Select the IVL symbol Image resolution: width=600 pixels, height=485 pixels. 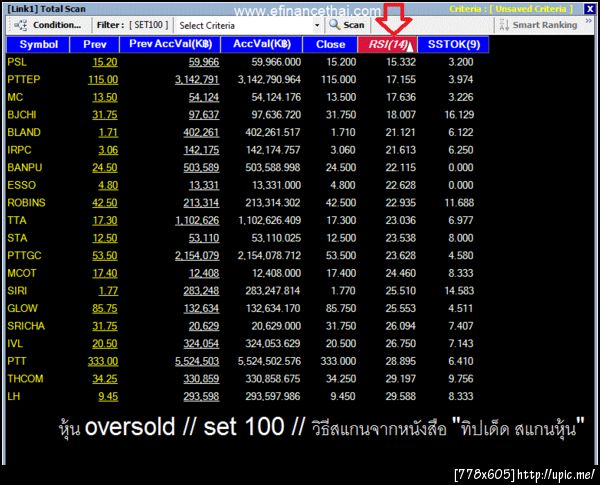pyautogui.click(x=15, y=344)
